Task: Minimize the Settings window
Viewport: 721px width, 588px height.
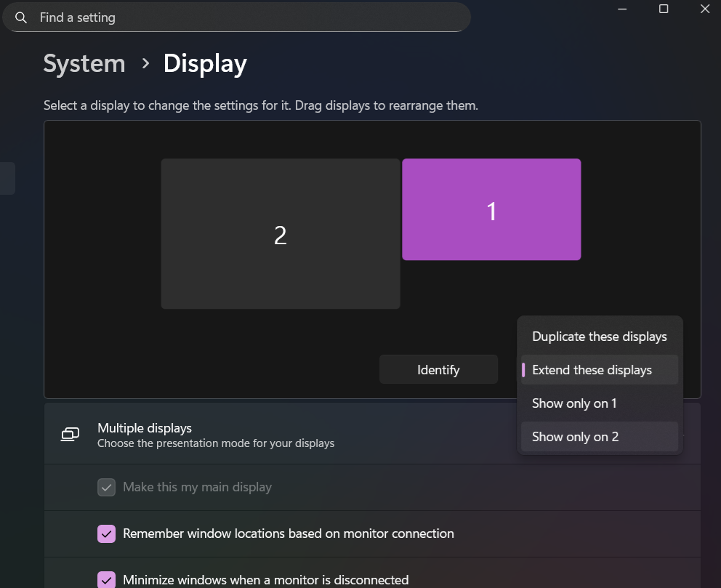Action: [x=623, y=9]
